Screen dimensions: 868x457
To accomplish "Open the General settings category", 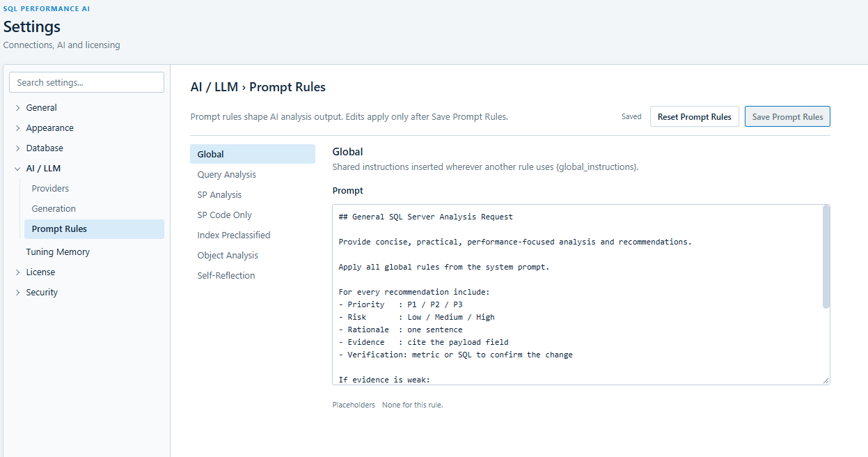I will point(42,108).
